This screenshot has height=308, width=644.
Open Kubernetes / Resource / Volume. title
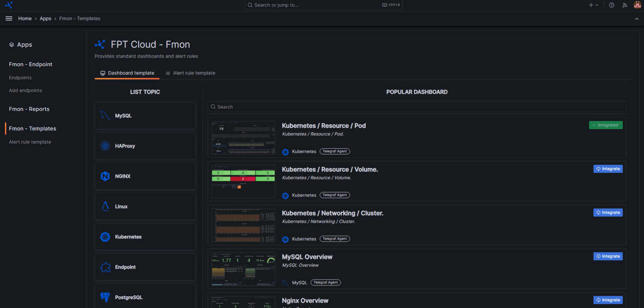coord(330,170)
